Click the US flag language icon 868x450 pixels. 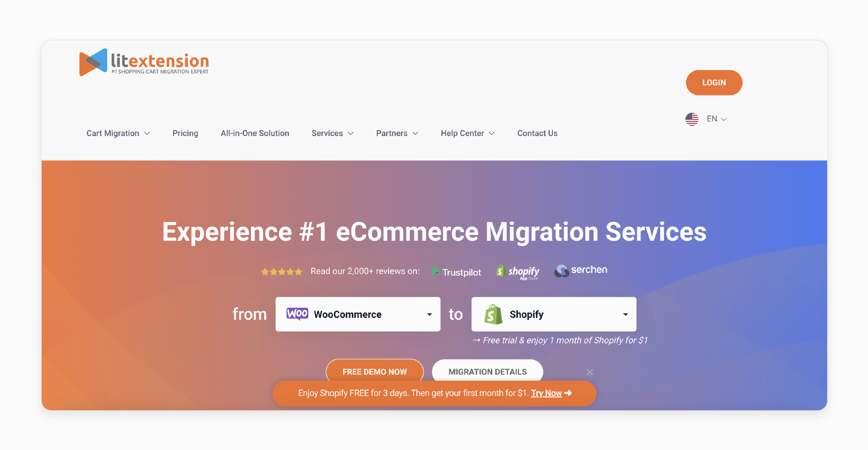click(x=691, y=119)
